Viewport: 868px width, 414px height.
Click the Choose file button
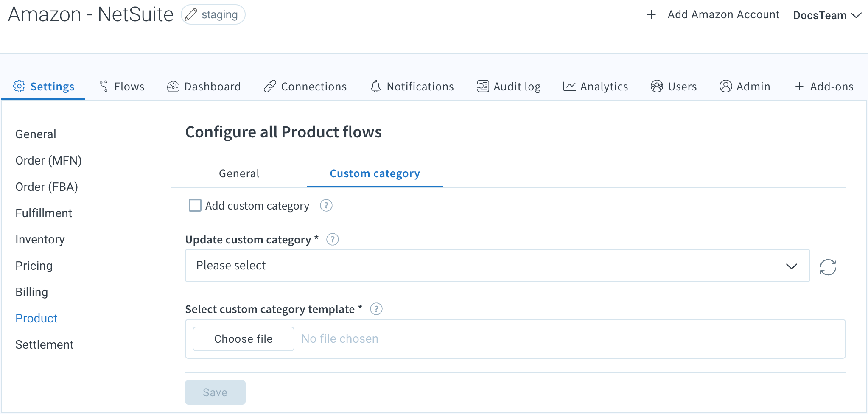pos(244,339)
